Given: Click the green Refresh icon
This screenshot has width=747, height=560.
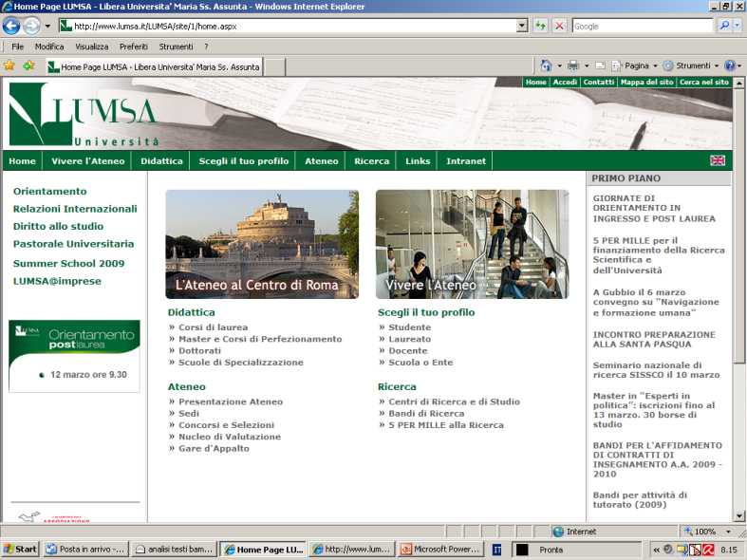Looking at the screenshot, I should click(540, 26).
